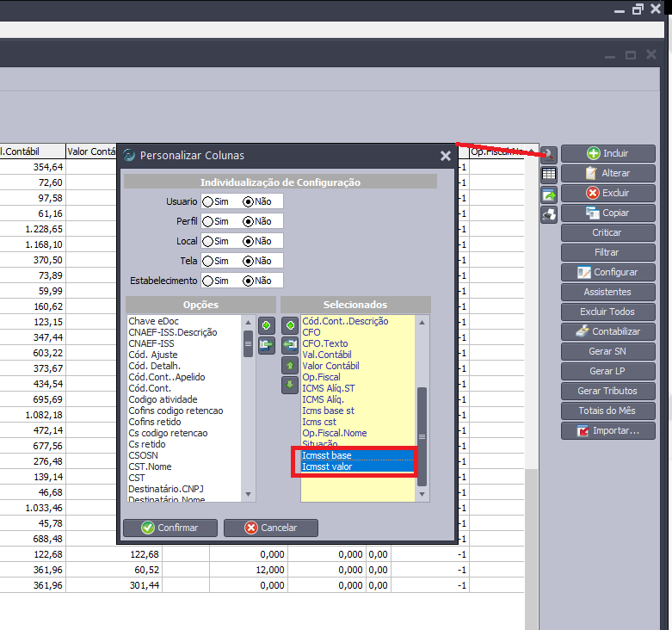672x630 pixels.
Task: Open the Configurar button
Action: (x=607, y=272)
